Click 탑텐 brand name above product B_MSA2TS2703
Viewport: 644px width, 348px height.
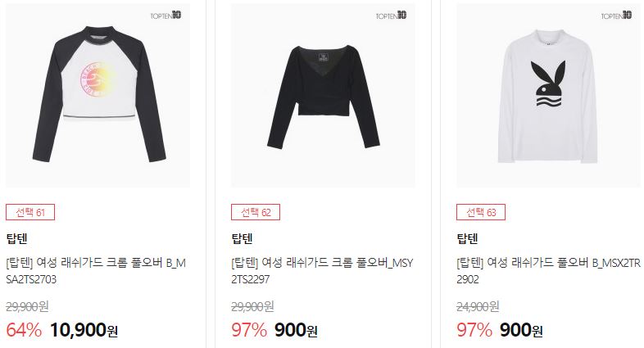point(17,238)
